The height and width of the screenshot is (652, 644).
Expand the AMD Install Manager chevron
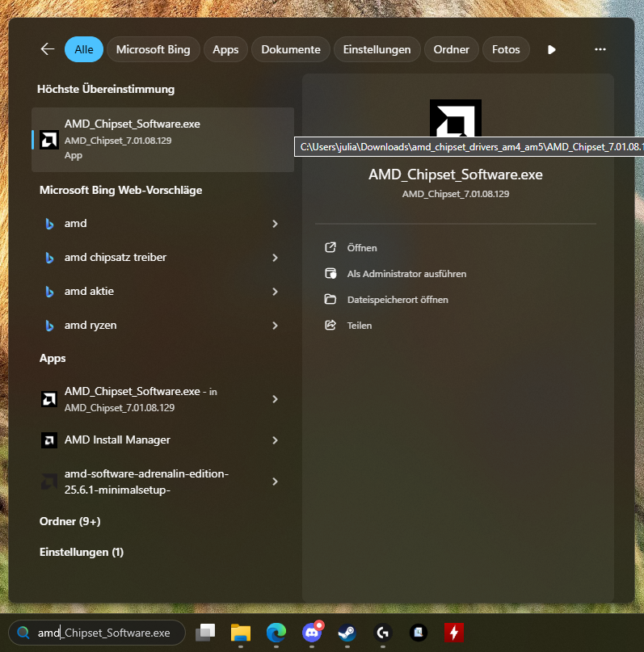click(x=275, y=440)
